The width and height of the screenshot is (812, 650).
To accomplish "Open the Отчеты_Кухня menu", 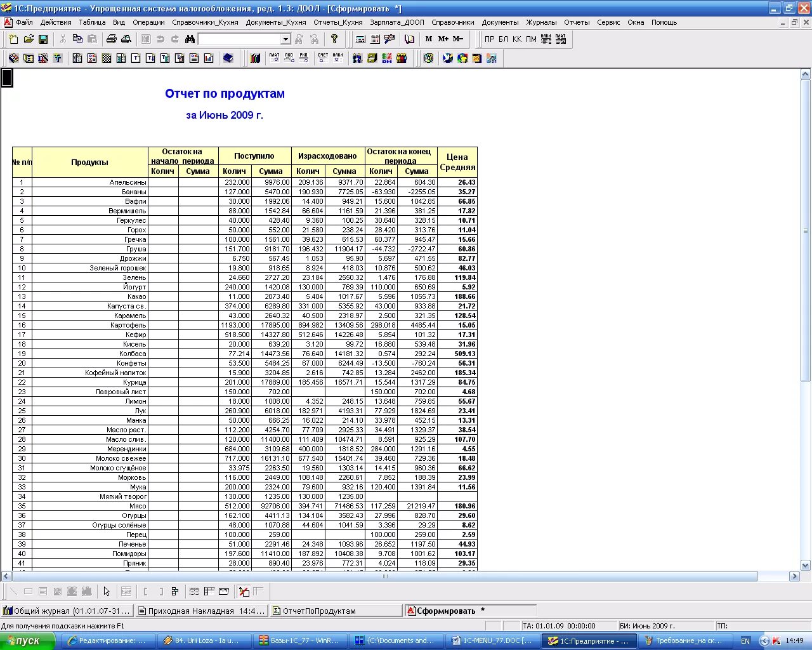I will tap(338, 22).
